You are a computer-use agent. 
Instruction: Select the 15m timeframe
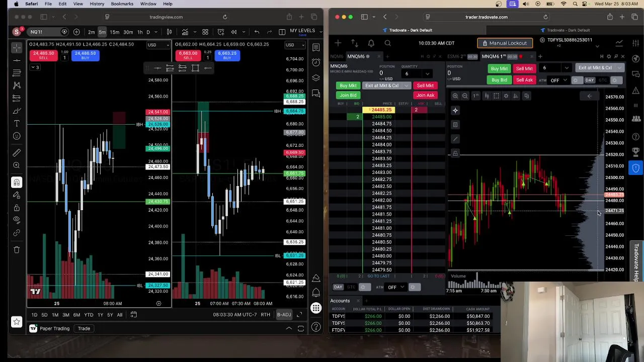click(115, 32)
